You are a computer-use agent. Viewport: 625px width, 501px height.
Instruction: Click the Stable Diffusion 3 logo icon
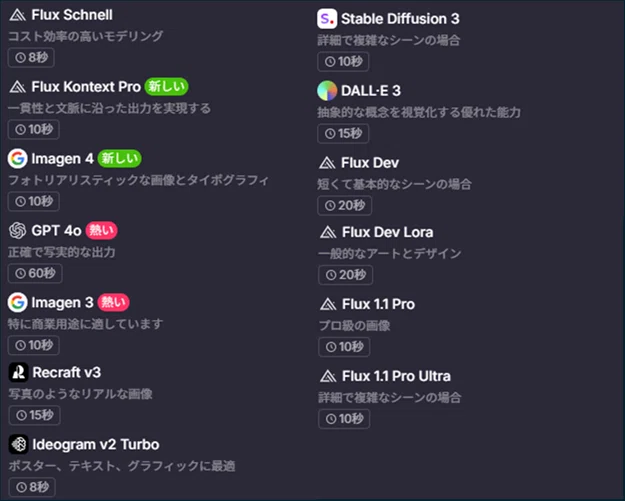(327, 19)
